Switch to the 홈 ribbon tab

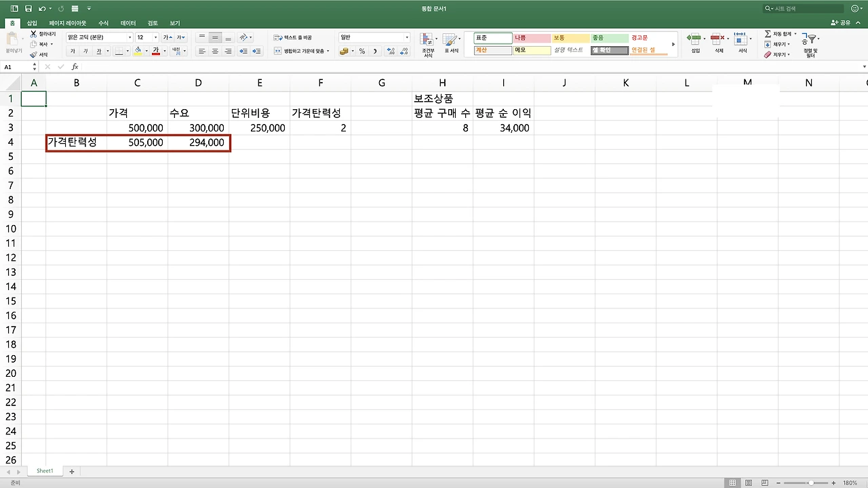pos(12,23)
